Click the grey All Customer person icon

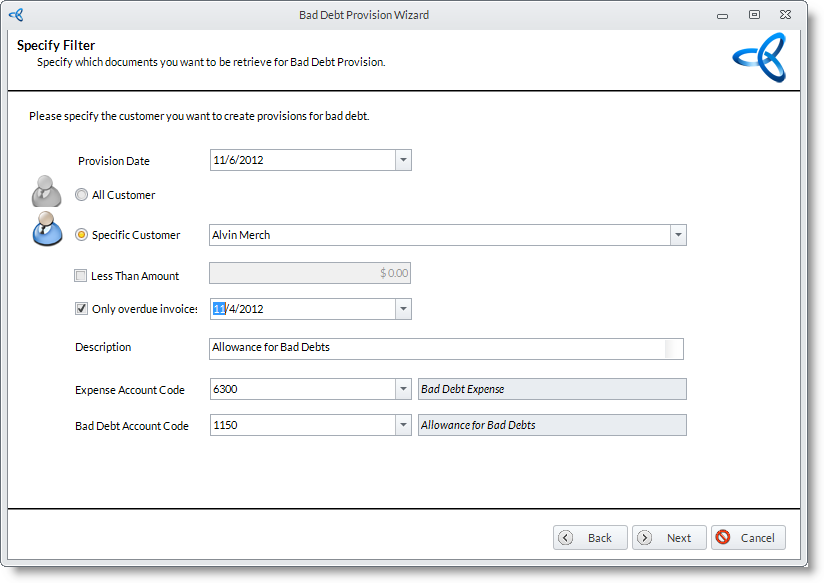(47, 190)
